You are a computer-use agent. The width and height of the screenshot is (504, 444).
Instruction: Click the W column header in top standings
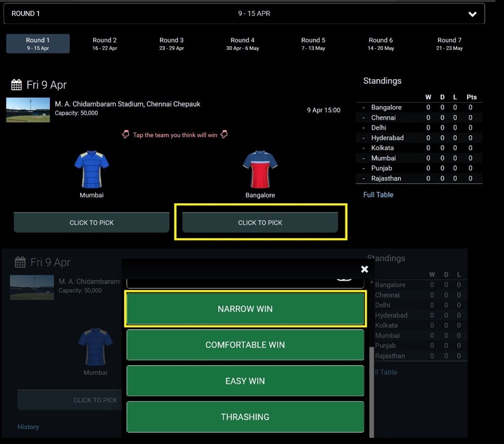pos(428,97)
